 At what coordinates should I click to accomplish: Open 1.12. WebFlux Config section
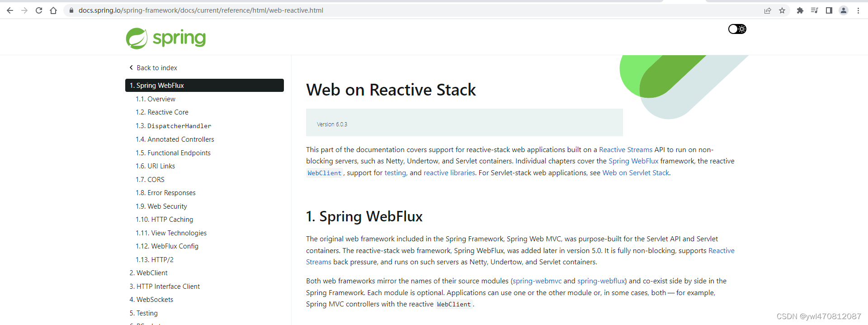167,246
